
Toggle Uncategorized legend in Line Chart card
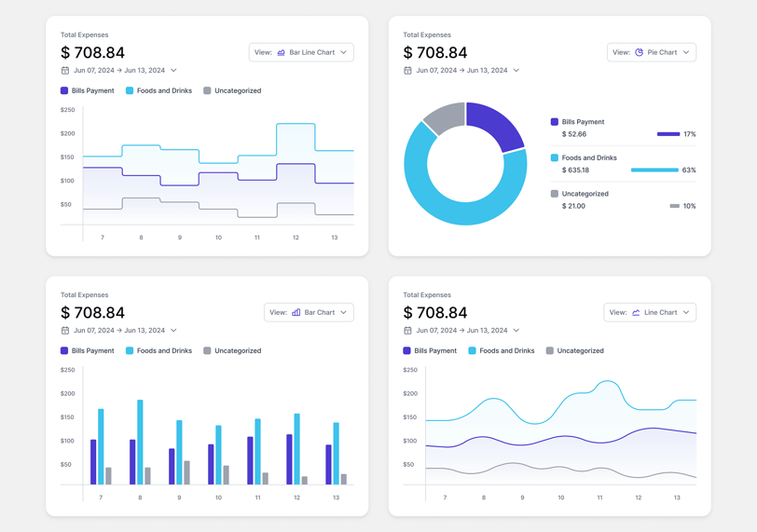tap(574, 350)
